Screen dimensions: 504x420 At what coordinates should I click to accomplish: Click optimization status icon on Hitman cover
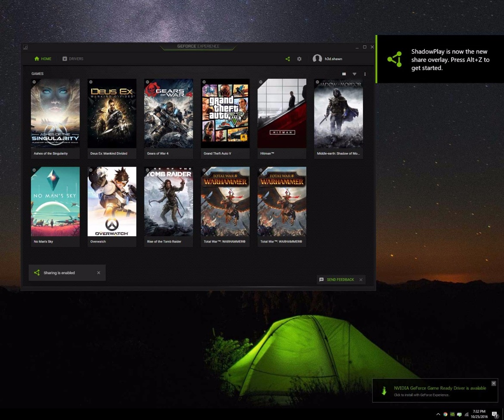pyautogui.click(x=261, y=82)
